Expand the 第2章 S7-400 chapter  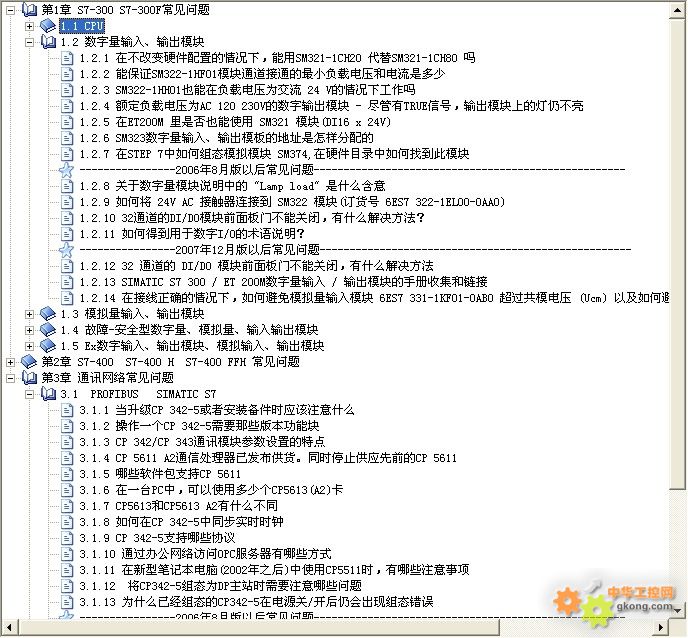(x=10, y=362)
